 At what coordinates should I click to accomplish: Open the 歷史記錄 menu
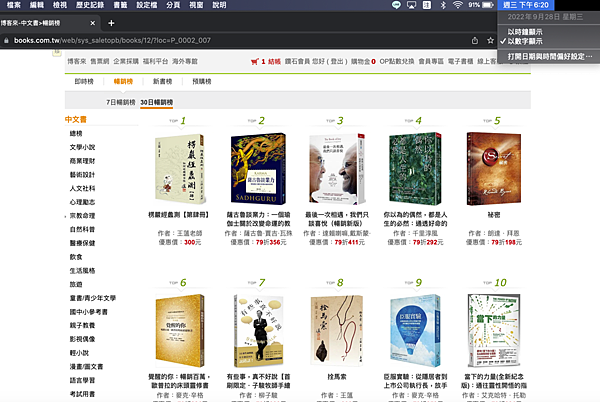pos(90,5)
